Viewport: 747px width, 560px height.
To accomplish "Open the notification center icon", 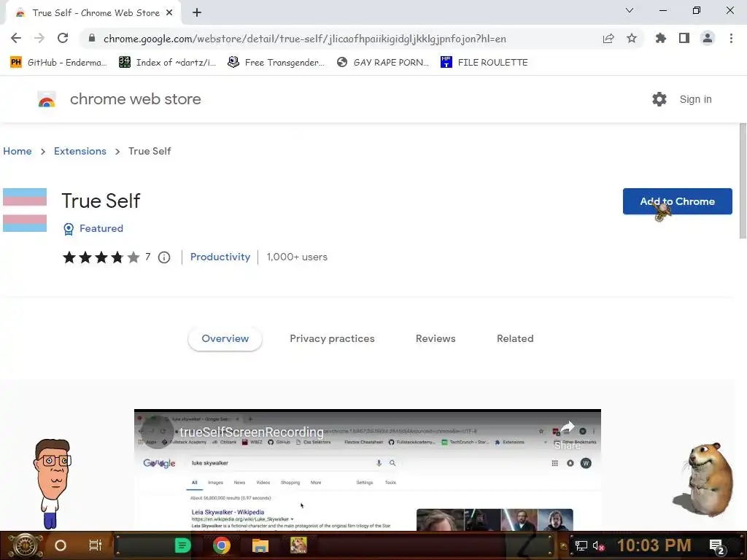I will (x=717, y=547).
